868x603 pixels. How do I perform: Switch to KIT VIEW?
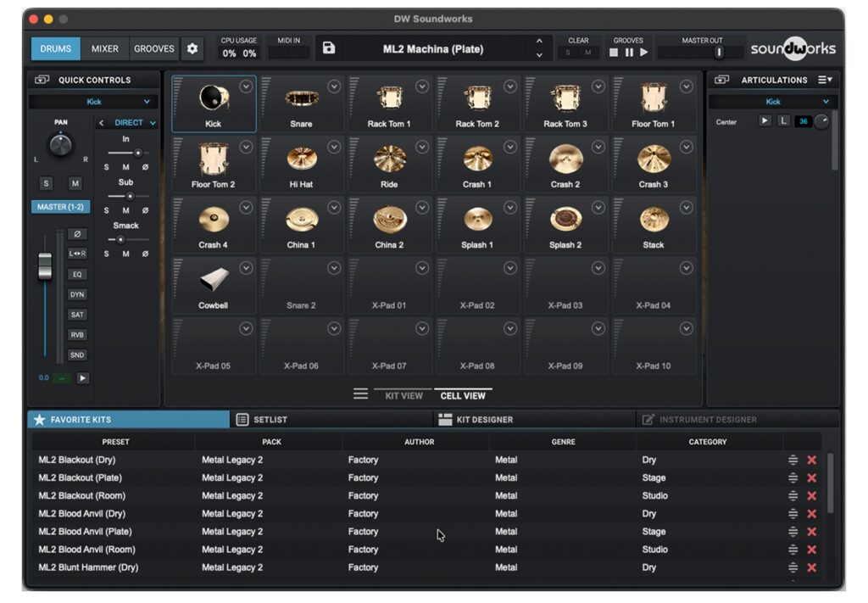pos(403,395)
